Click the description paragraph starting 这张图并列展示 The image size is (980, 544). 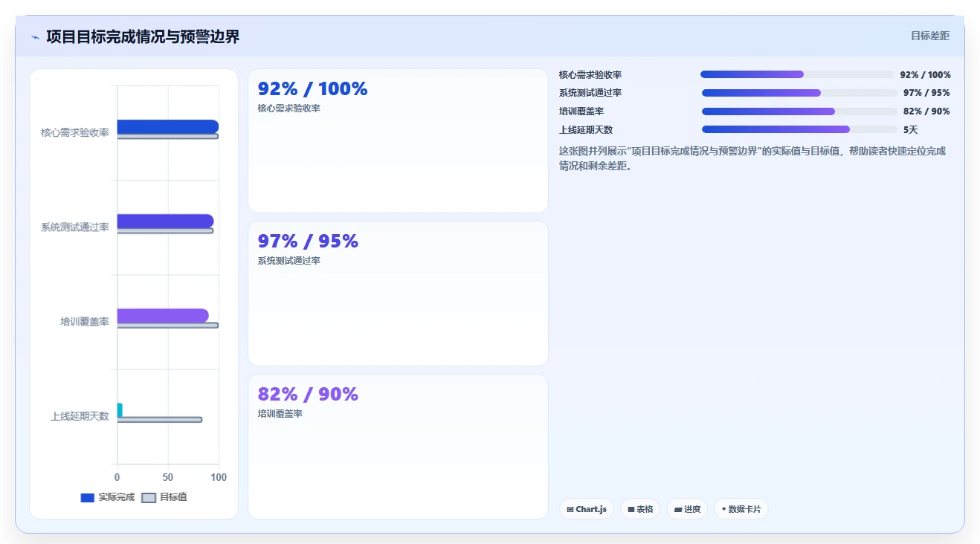tap(752, 158)
